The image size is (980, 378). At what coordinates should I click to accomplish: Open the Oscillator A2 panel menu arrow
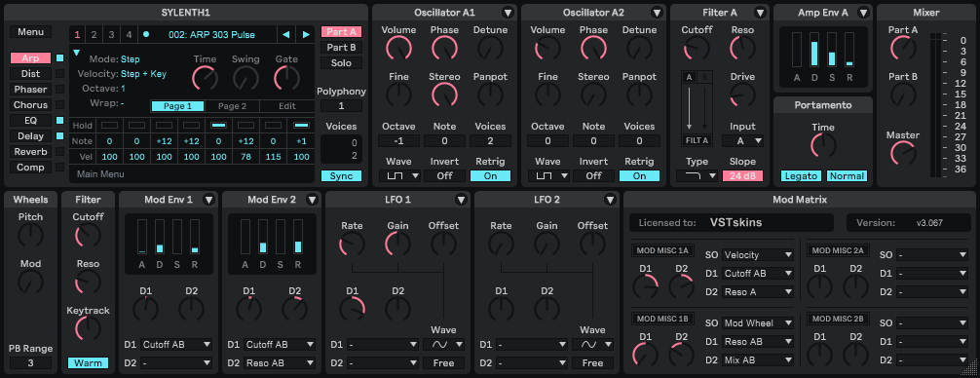pos(657,13)
